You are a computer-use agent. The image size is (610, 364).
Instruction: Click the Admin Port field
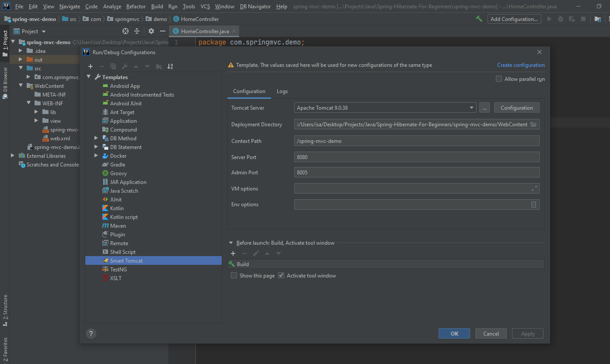(x=417, y=173)
